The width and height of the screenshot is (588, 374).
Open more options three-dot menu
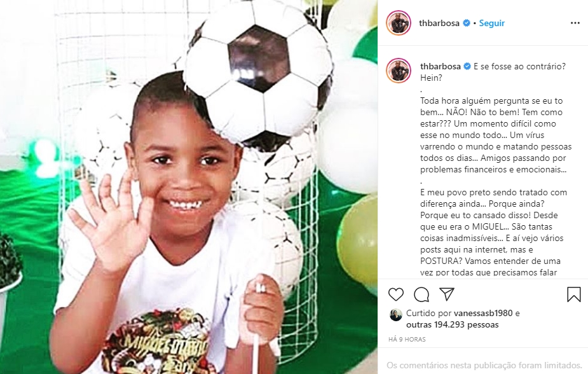click(x=575, y=23)
